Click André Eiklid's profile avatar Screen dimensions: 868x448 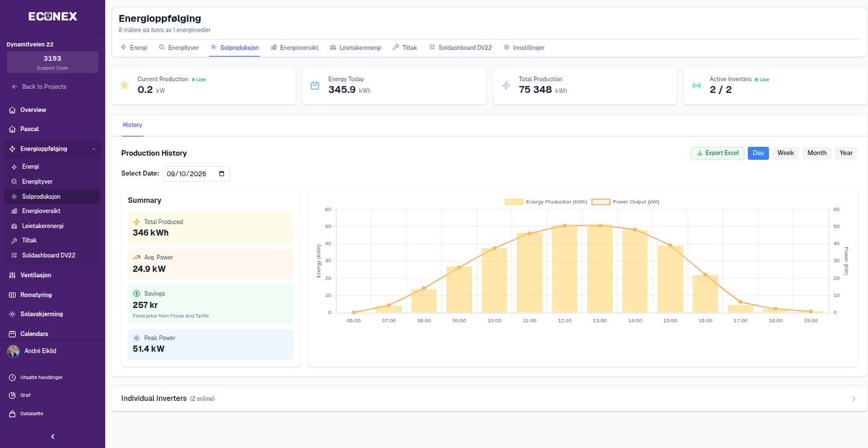coord(13,351)
